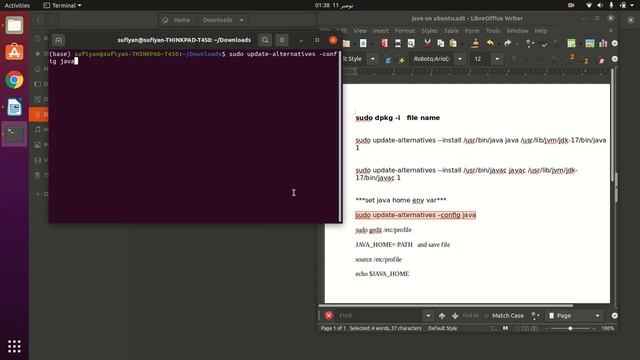Click the 100% zoom level value
Viewport: 640px width, 360px height.
point(608,328)
